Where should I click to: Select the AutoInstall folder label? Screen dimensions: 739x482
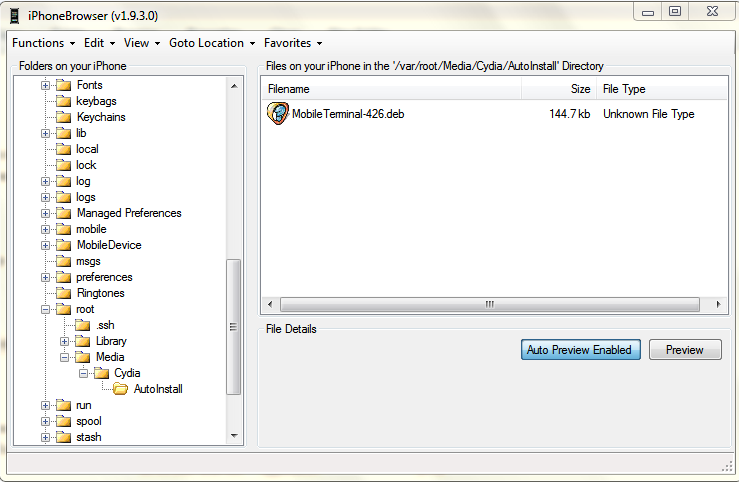click(x=158, y=389)
